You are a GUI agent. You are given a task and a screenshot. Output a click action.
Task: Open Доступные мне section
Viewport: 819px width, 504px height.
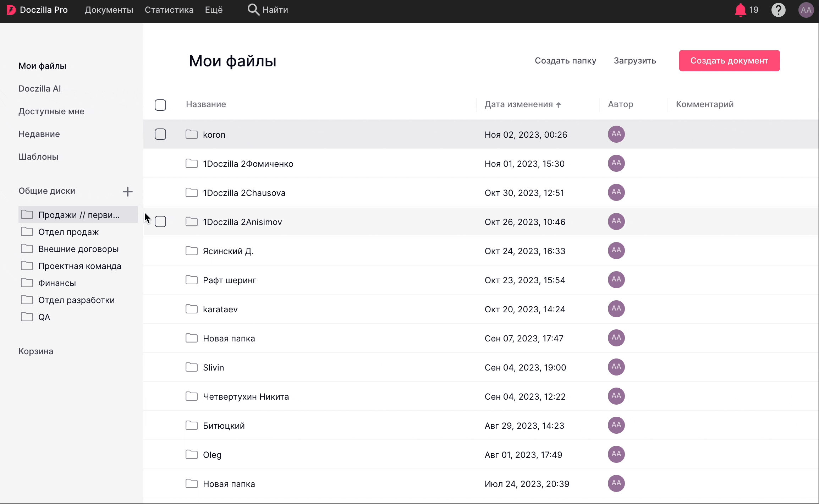(x=51, y=111)
